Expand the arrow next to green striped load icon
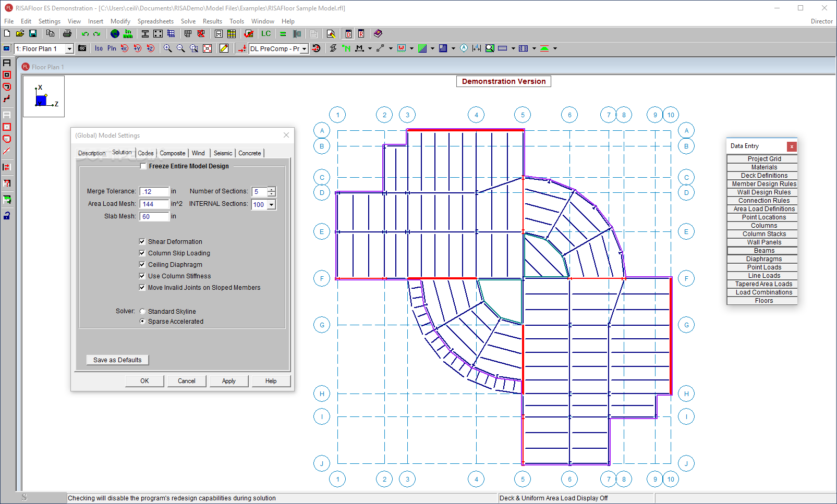837x504 pixels. pyautogui.click(x=432, y=48)
